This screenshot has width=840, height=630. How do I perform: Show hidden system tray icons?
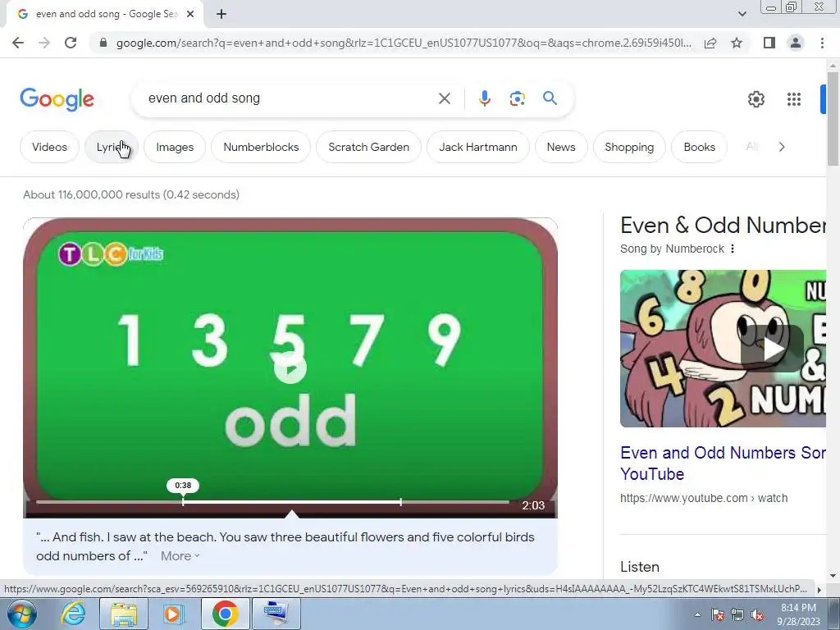(697, 614)
